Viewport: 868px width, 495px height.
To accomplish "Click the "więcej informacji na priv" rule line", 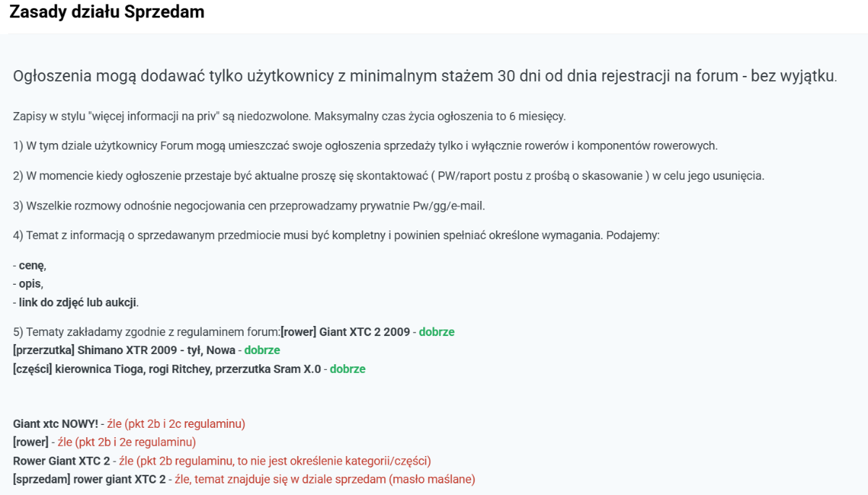I will [x=289, y=116].
